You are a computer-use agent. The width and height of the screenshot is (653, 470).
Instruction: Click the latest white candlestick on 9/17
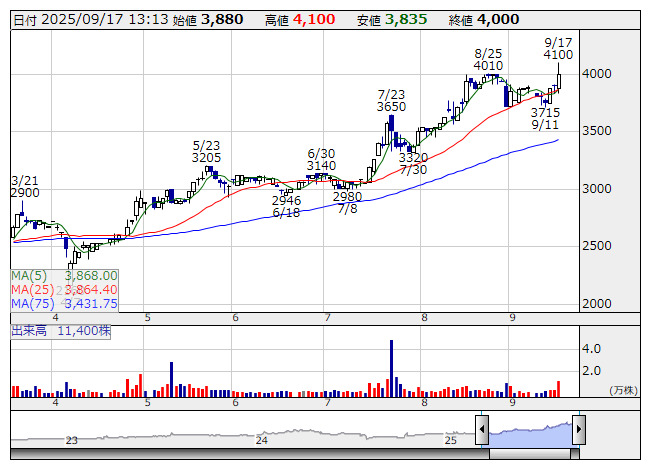pyautogui.click(x=558, y=82)
